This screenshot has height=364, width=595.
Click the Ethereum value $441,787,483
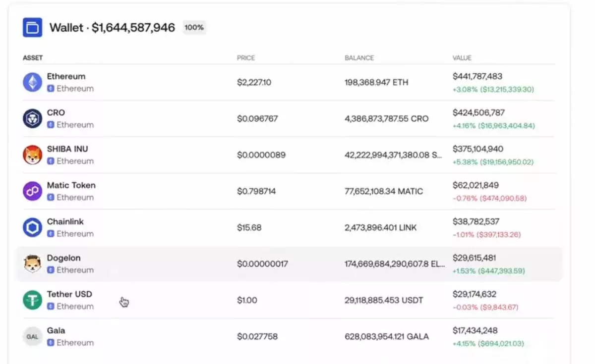(477, 76)
